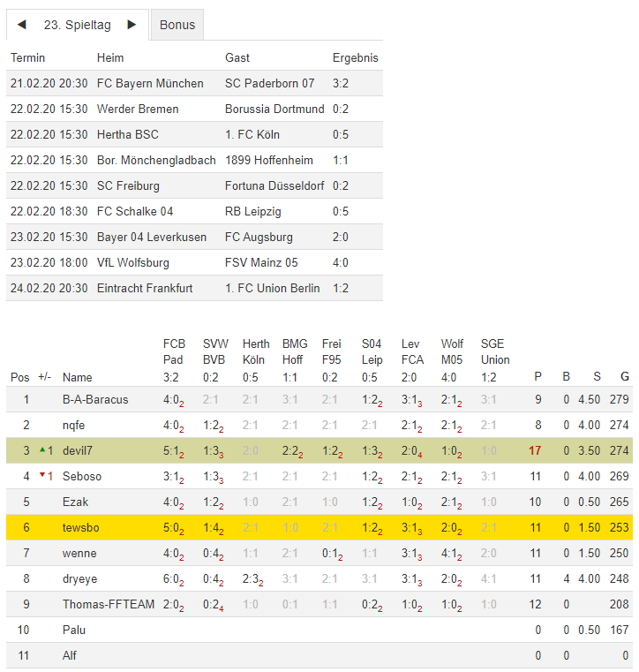Select the Thomas-FFTEAM player name
Viewport: 639px width, 672px height.
pyautogui.click(x=109, y=604)
